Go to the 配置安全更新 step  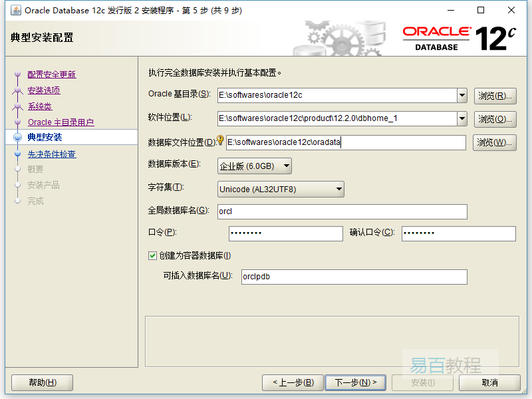click(51, 74)
